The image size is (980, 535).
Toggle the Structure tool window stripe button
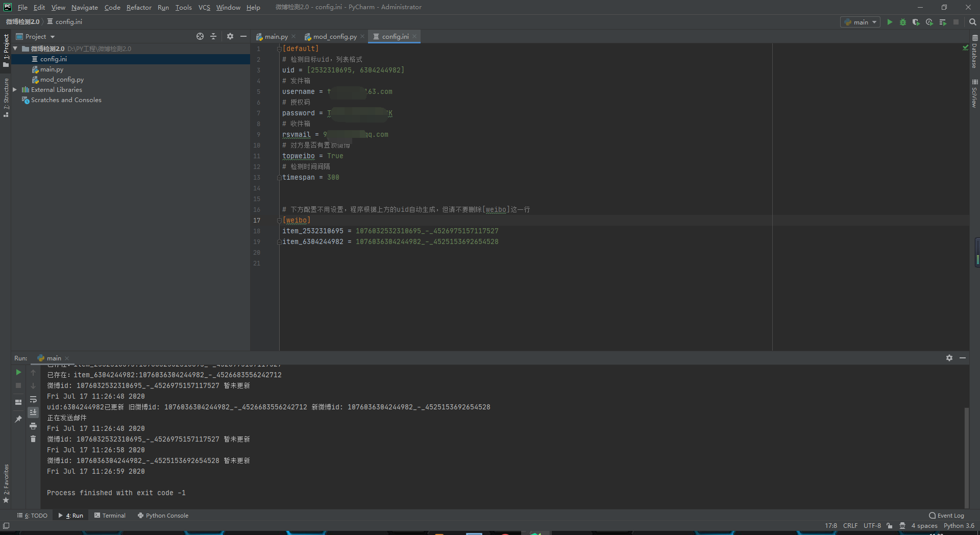pos(6,97)
